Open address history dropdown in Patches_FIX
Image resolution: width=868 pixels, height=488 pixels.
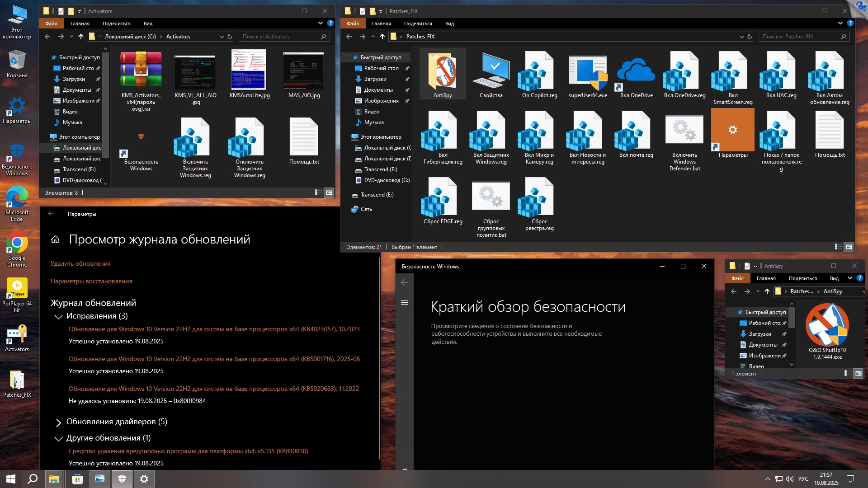[741, 37]
